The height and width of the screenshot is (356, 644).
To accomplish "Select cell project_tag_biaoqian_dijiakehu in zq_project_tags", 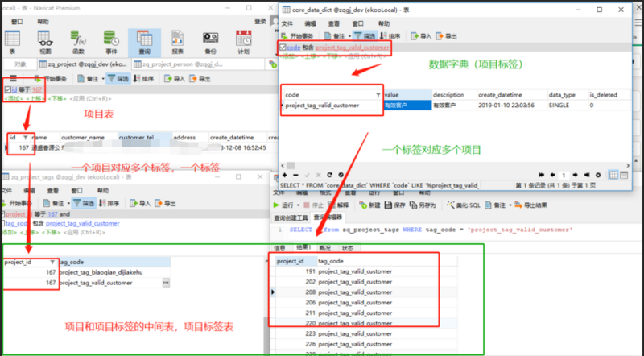I will pos(114,272).
